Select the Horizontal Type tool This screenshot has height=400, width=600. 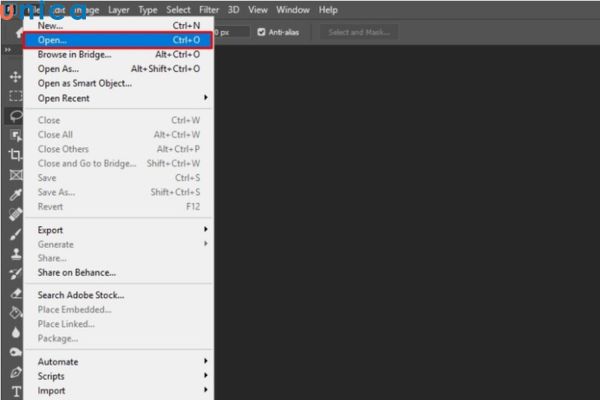[15, 392]
